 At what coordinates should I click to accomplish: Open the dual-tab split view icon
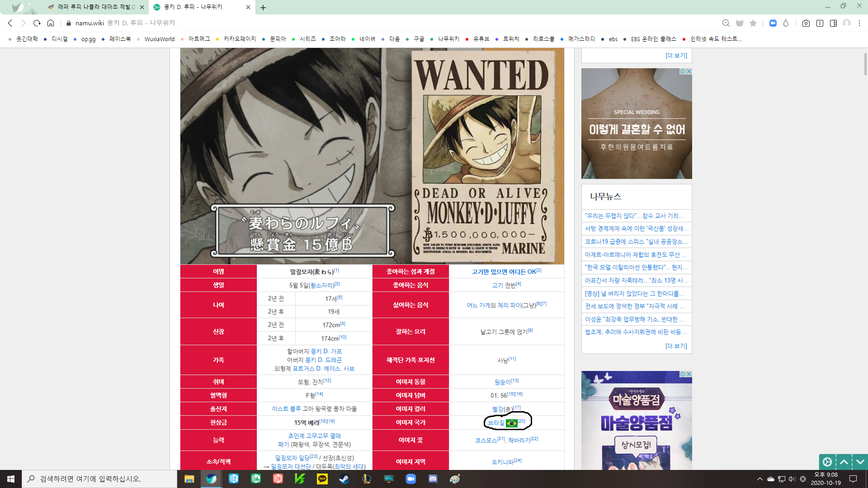point(820,23)
